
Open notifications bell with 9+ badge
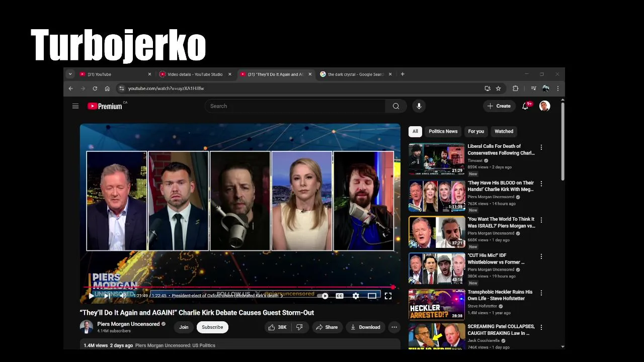[525, 106]
